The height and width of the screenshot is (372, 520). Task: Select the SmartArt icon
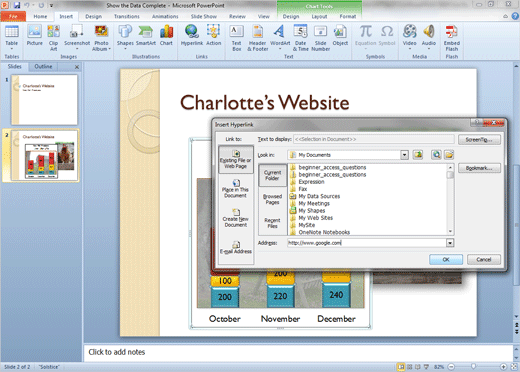[146, 36]
